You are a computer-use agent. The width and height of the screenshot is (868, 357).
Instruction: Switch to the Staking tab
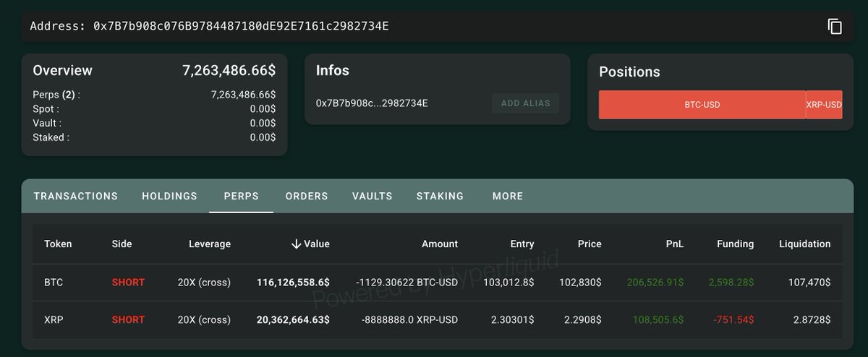[440, 196]
